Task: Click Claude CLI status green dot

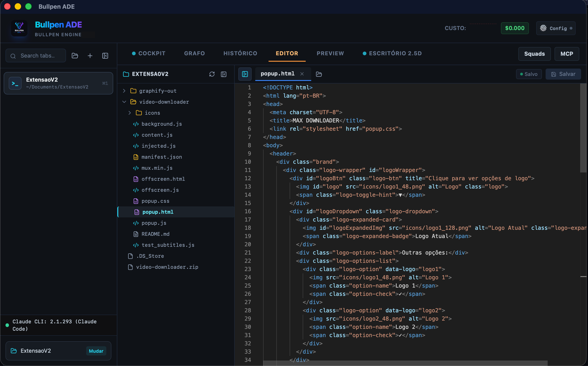Action: coord(7,325)
